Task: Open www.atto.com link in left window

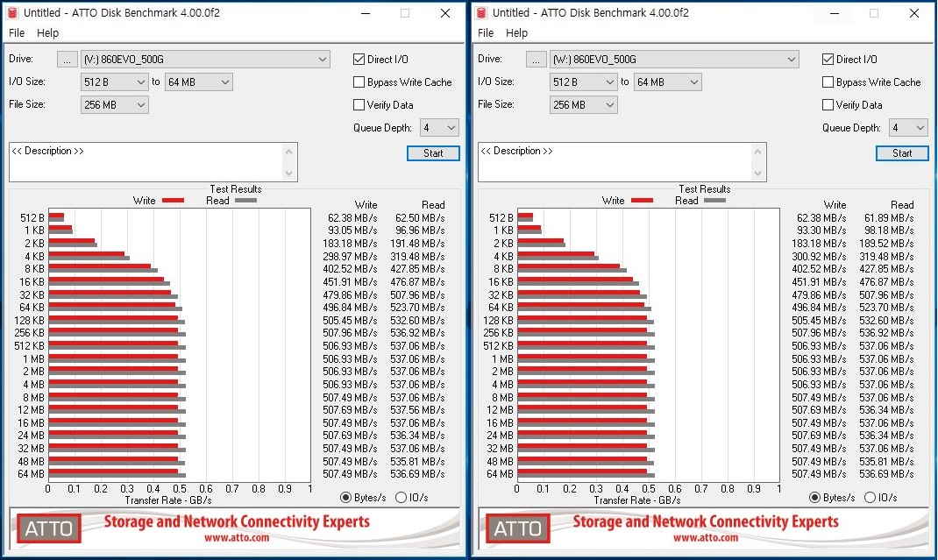Action: click(x=237, y=538)
